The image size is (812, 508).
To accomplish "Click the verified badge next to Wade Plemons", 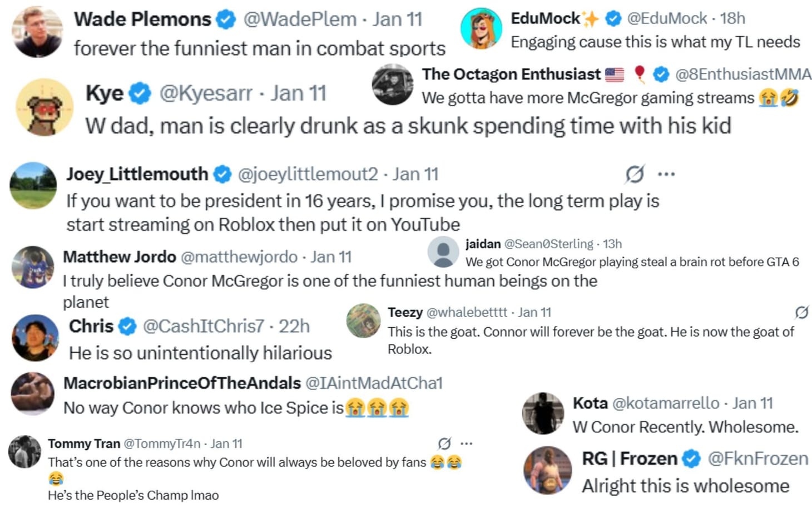I will (224, 18).
